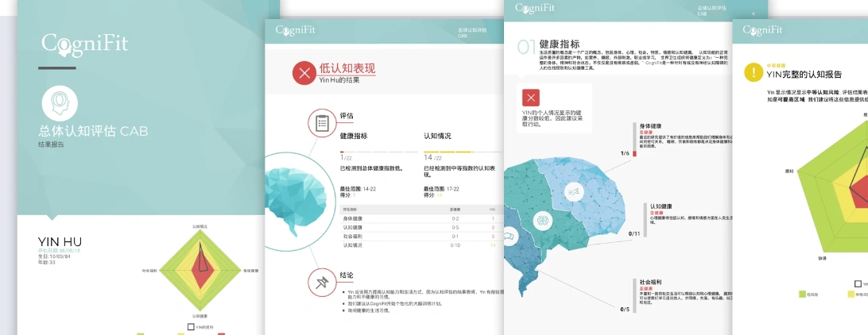Click the Yin Hu的结果 subtitle
The height and width of the screenshot is (335, 868).
(x=339, y=80)
